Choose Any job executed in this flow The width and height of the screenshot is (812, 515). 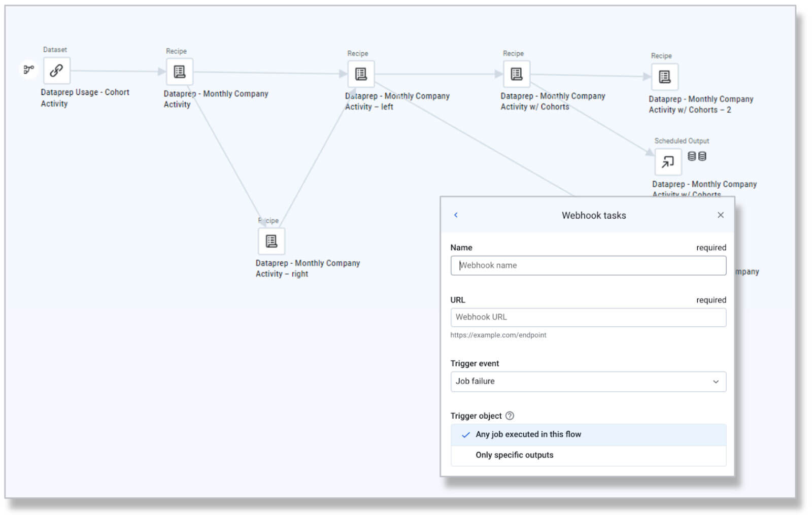(588, 435)
